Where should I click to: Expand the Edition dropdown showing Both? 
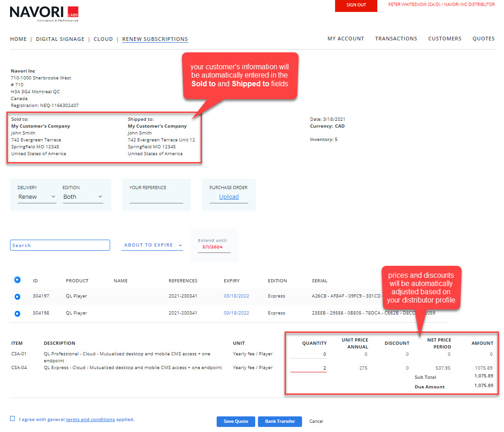point(83,197)
